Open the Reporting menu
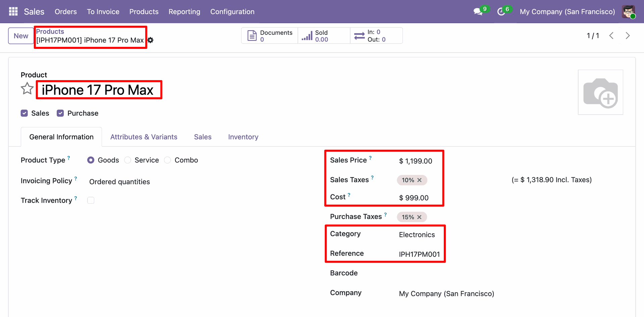Image resolution: width=644 pixels, height=317 pixels. point(184,12)
